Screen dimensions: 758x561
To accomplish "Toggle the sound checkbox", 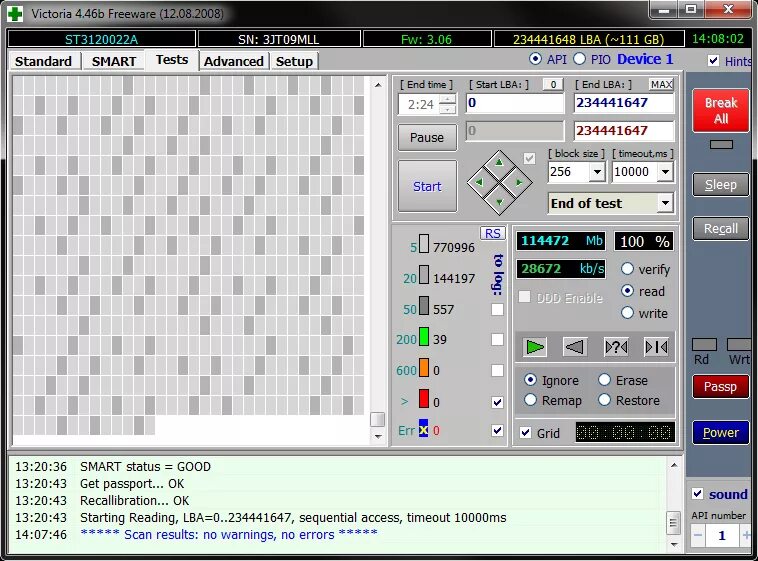I will pyautogui.click(x=697, y=494).
